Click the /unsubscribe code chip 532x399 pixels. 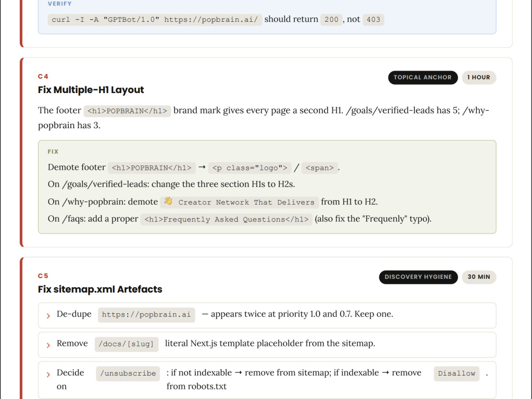[128, 373]
